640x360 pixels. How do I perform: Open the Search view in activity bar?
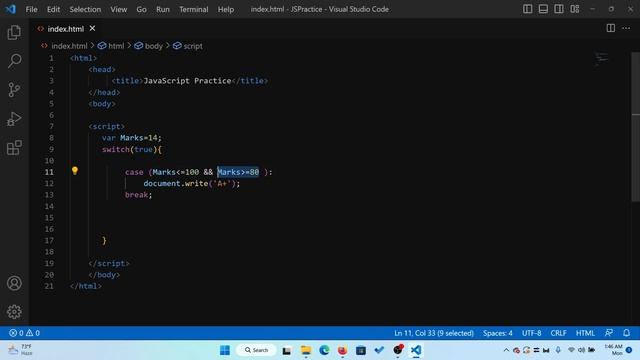(14, 61)
